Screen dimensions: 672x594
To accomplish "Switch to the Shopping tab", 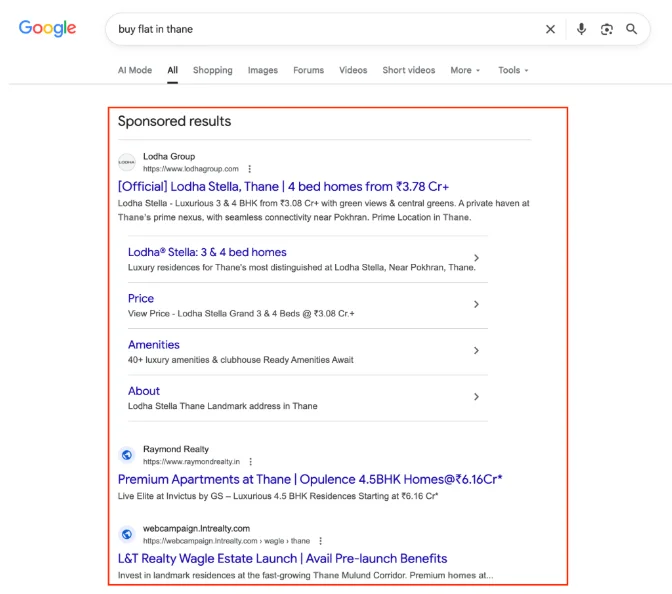I will (213, 70).
